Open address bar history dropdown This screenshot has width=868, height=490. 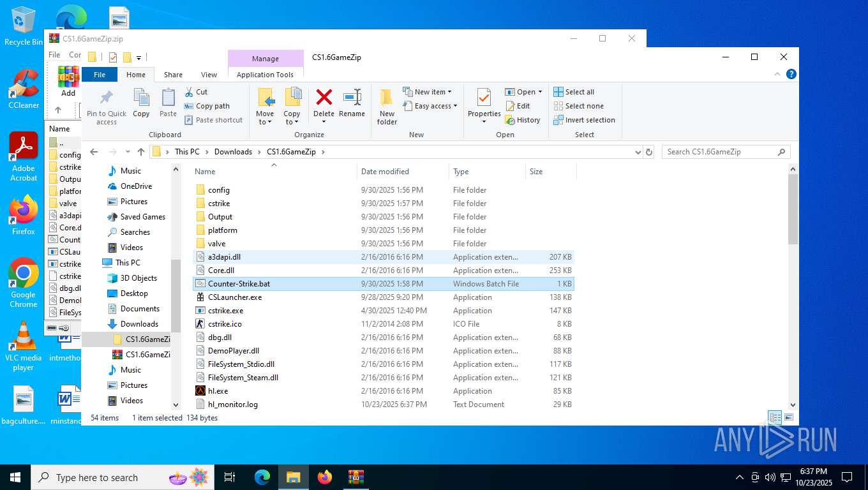coord(638,152)
